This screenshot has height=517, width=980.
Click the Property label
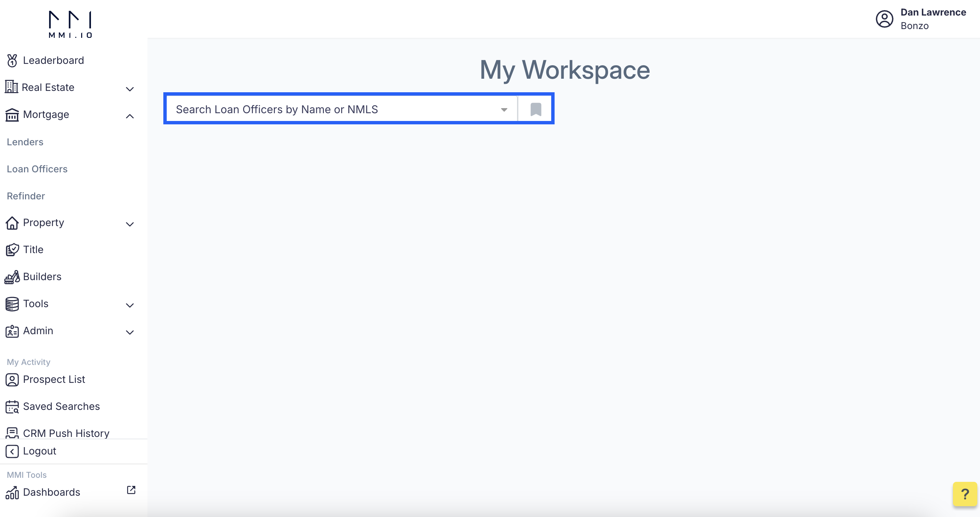tap(43, 223)
